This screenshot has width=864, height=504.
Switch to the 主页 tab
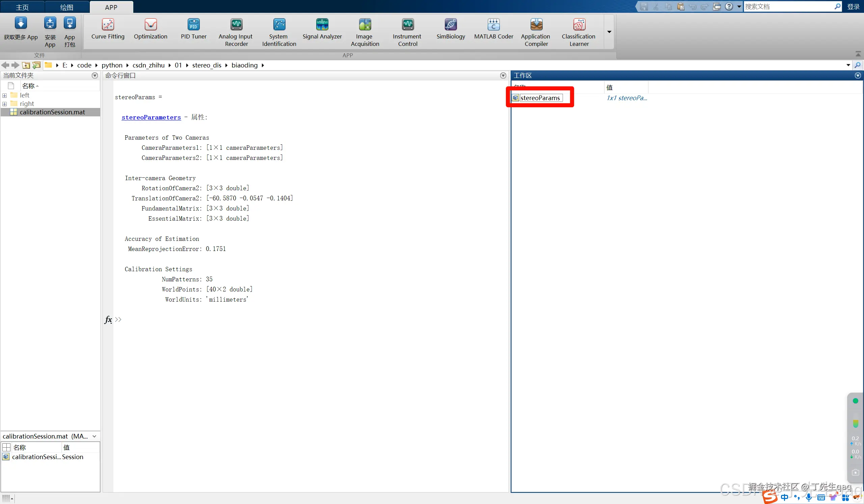[x=22, y=7]
